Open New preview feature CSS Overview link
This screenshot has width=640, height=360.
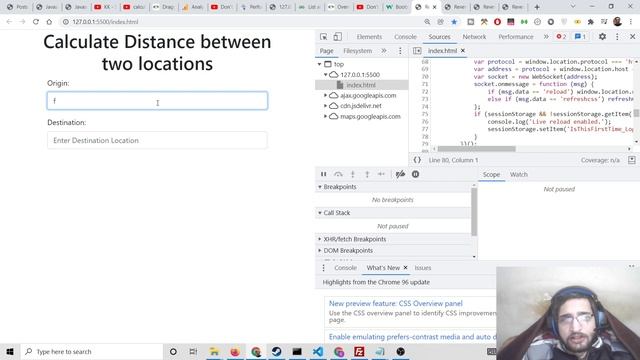(396, 304)
